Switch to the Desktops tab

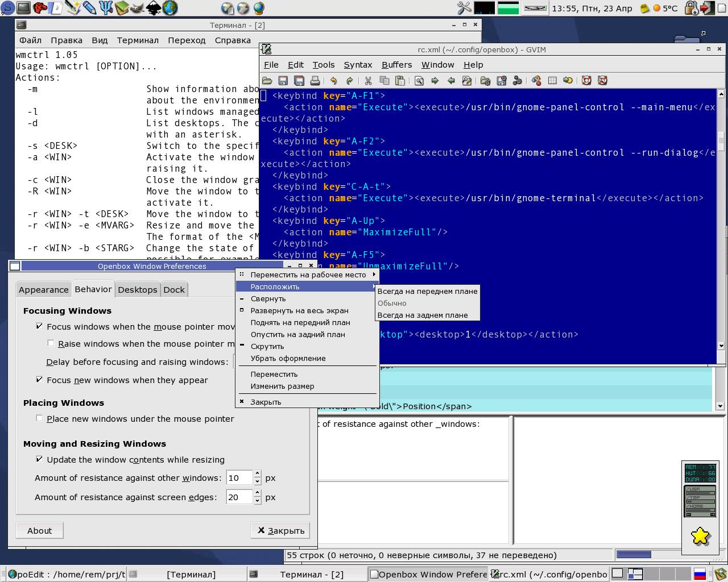coord(137,289)
